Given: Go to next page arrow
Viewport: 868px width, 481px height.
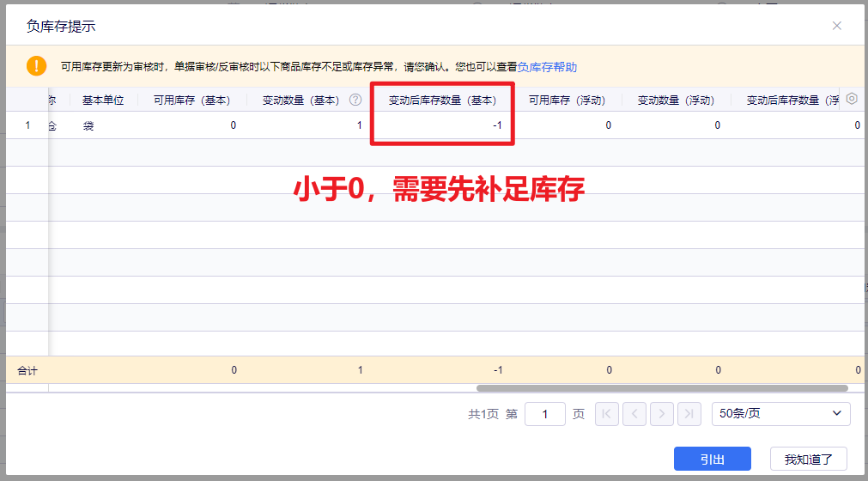Looking at the screenshot, I should click(661, 414).
